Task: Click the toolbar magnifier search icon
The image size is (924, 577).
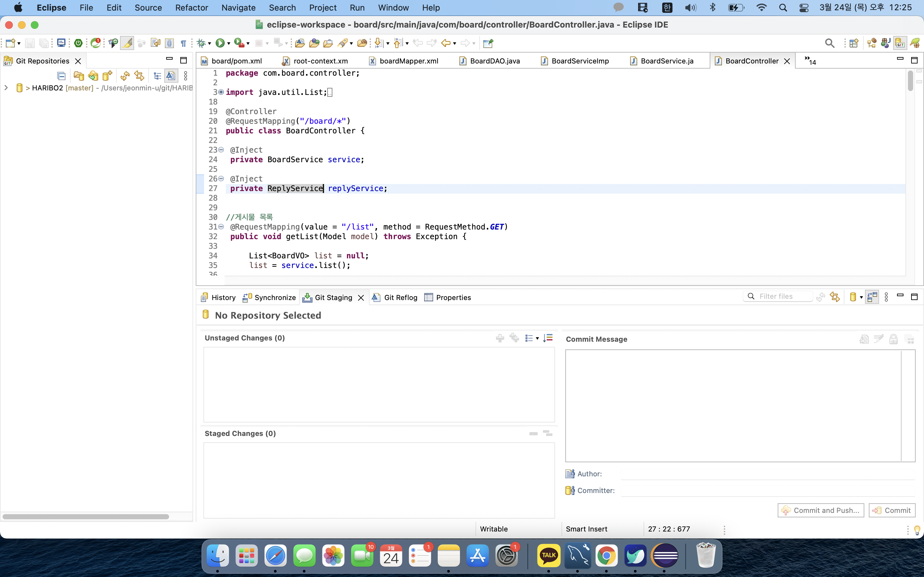Action: (x=829, y=43)
